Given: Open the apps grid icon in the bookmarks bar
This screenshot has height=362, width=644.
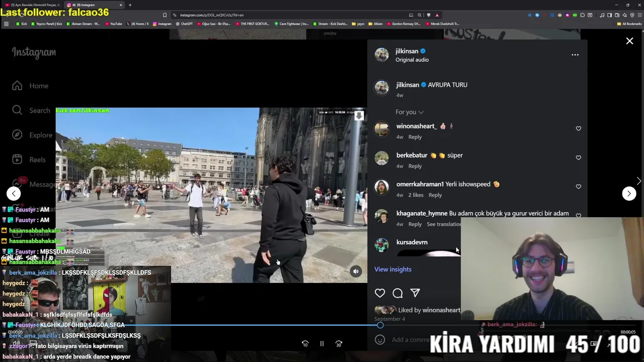Looking at the screenshot, I should [x=6, y=24].
